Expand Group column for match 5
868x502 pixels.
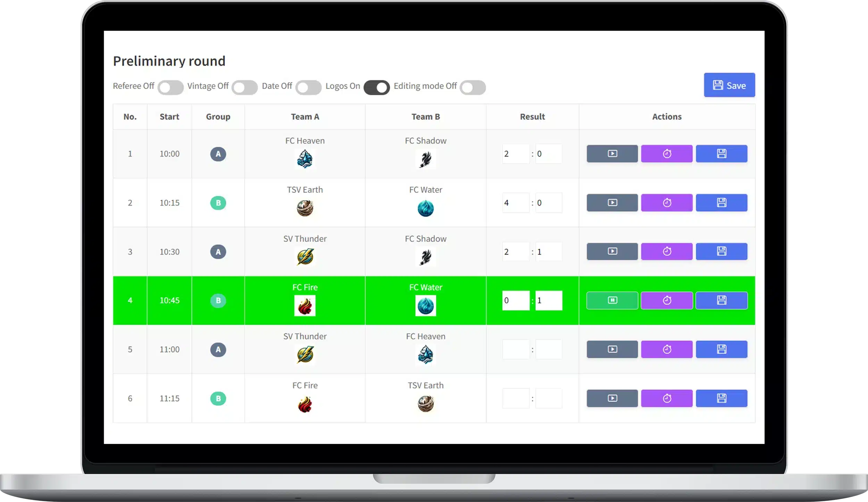(x=218, y=349)
